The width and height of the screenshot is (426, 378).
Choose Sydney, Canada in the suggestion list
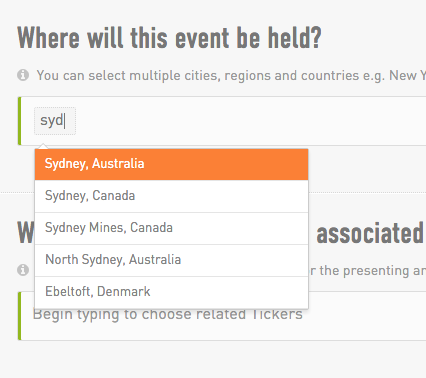(171, 196)
